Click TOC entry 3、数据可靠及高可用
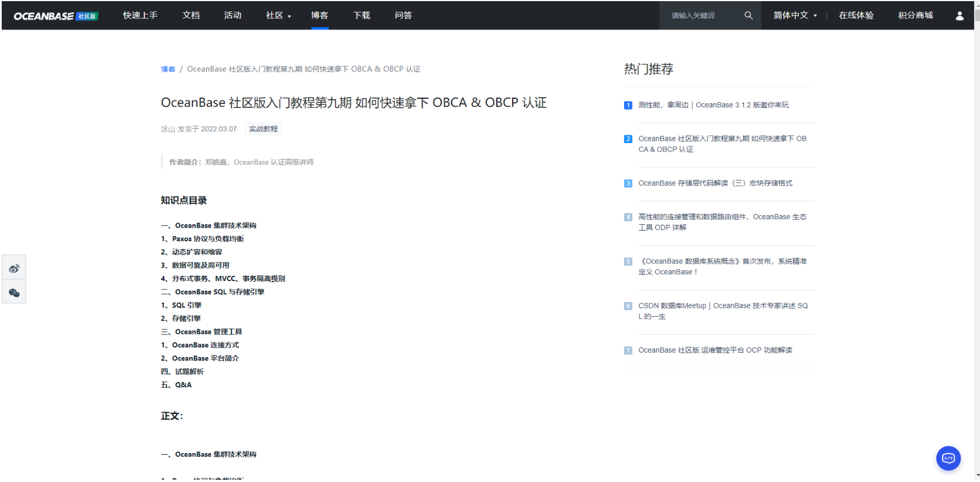Screen dimensions: 980x482 click(195, 265)
